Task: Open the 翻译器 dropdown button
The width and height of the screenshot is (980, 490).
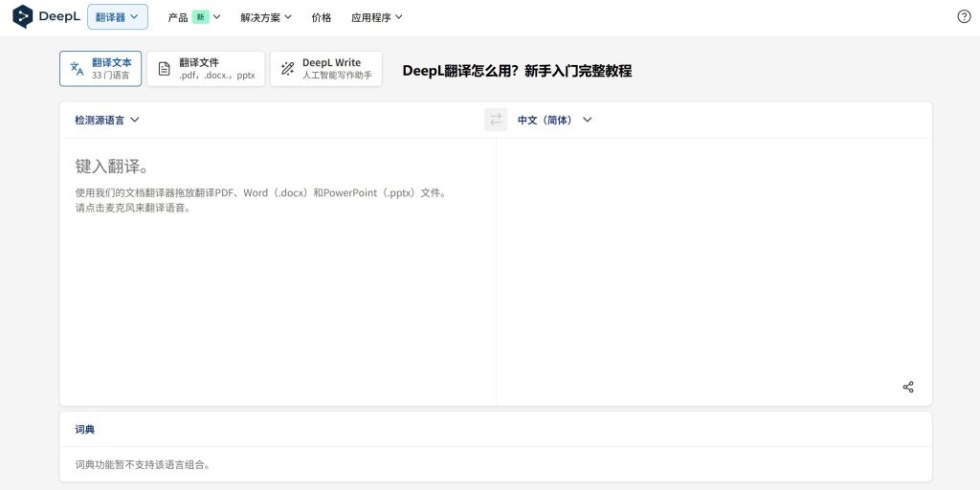Action: click(x=118, y=17)
